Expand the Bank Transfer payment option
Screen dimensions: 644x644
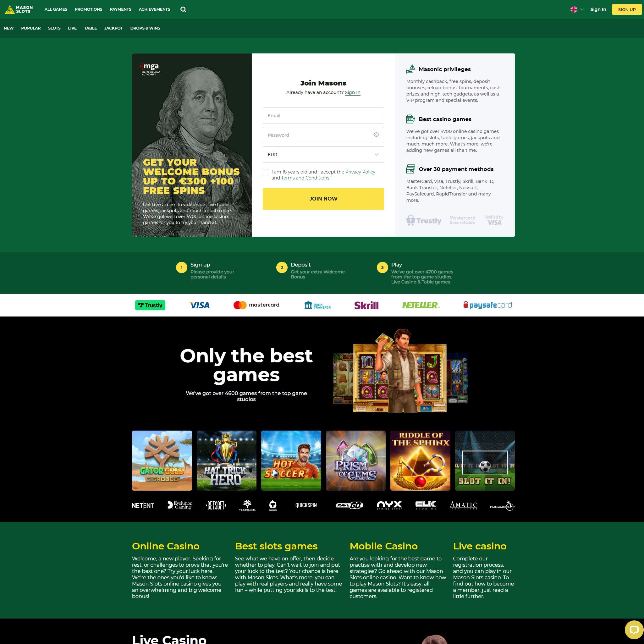pos(316,304)
